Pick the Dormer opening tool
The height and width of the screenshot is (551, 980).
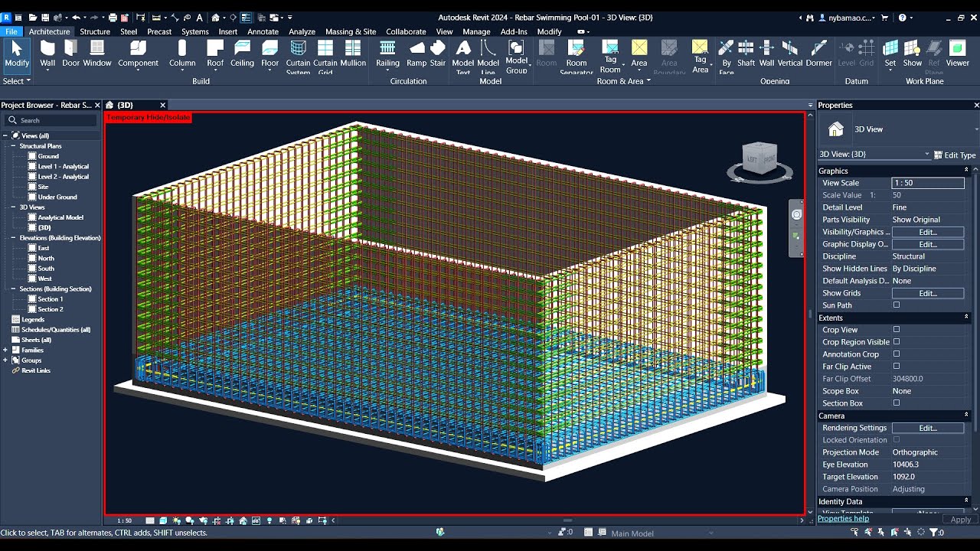click(x=819, y=54)
